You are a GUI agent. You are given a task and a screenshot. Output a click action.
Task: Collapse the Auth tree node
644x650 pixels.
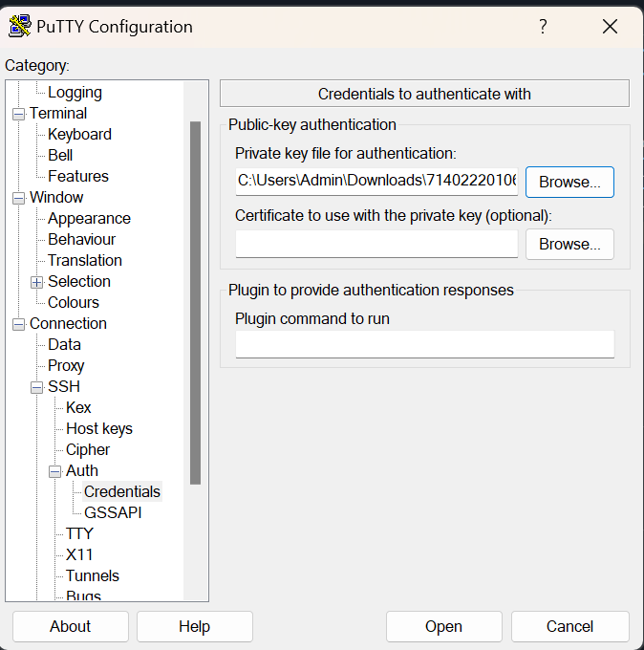[x=55, y=471]
